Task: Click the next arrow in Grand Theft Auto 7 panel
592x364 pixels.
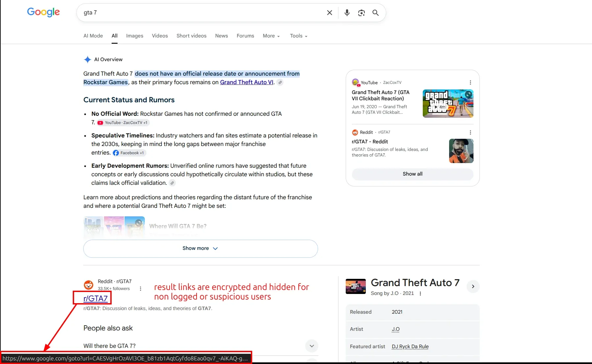Action: coord(473,286)
